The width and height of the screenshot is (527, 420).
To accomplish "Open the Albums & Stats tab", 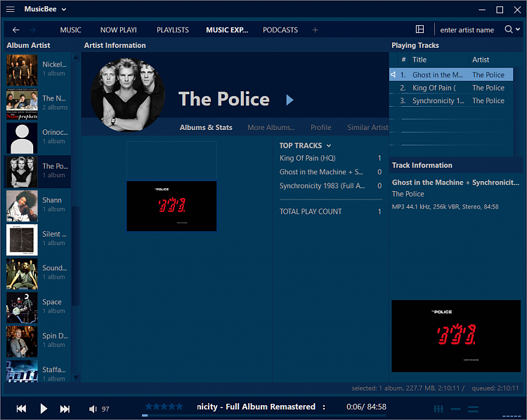I will pyautogui.click(x=206, y=127).
